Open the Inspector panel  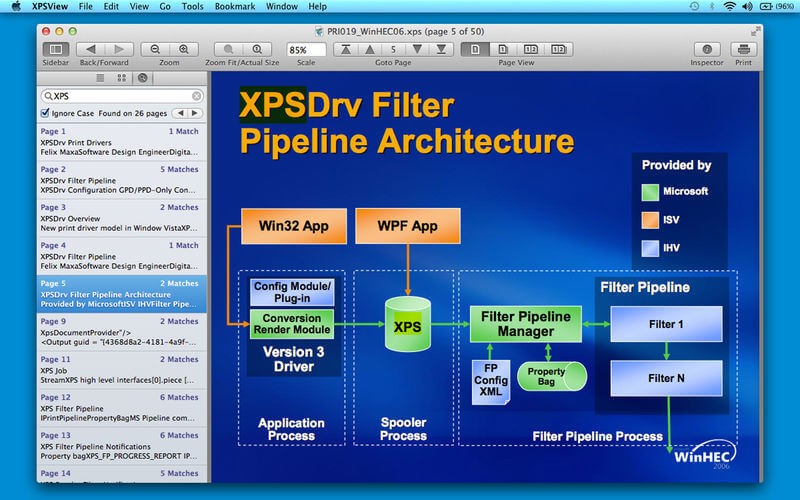click(707, 49)
